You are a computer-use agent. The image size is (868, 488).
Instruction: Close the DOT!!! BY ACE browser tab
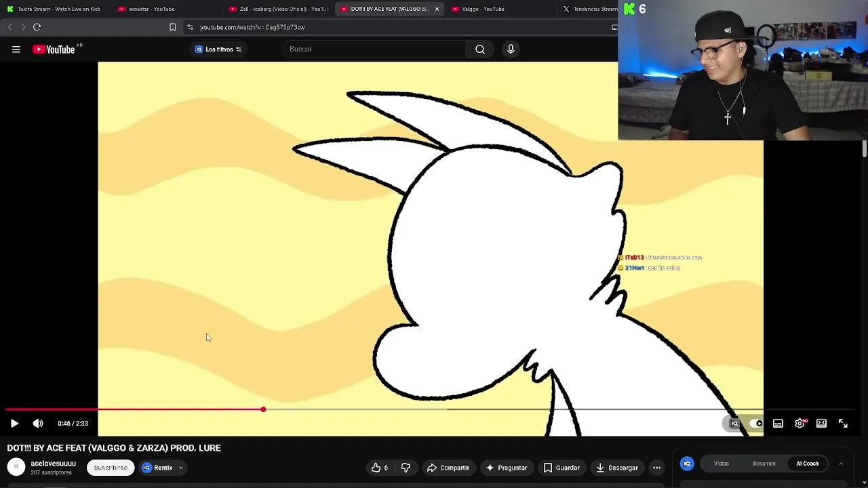point(437,9)
